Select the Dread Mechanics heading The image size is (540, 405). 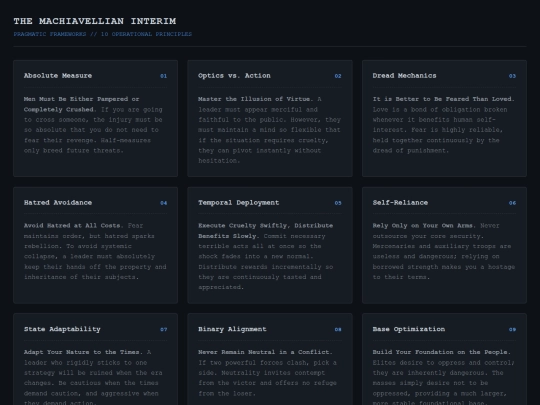pyautogui.click(x=404, y=76)
